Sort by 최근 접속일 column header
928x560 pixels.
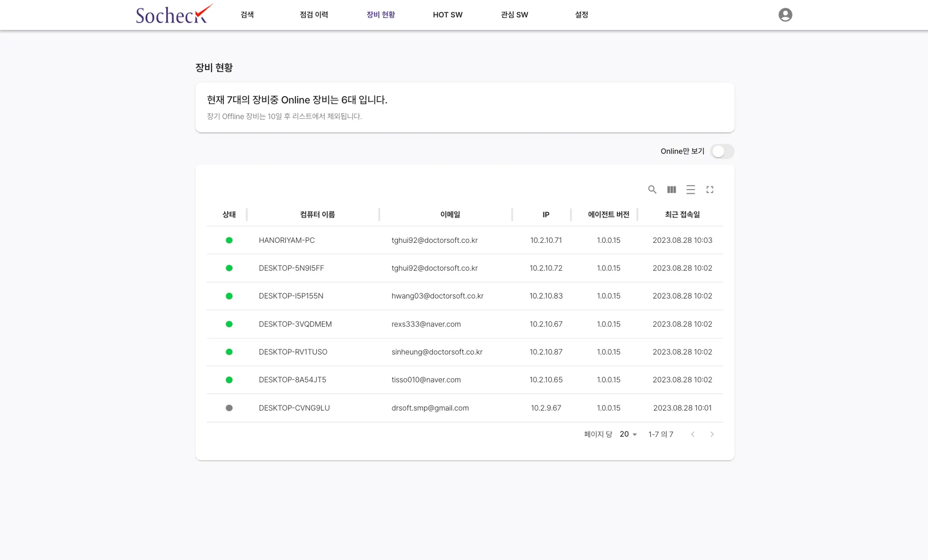coord(682,214)
